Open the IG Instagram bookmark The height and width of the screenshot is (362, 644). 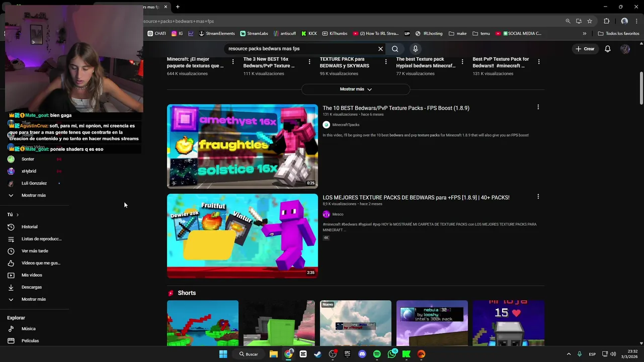pyautogui.click(x=177, y=34)
